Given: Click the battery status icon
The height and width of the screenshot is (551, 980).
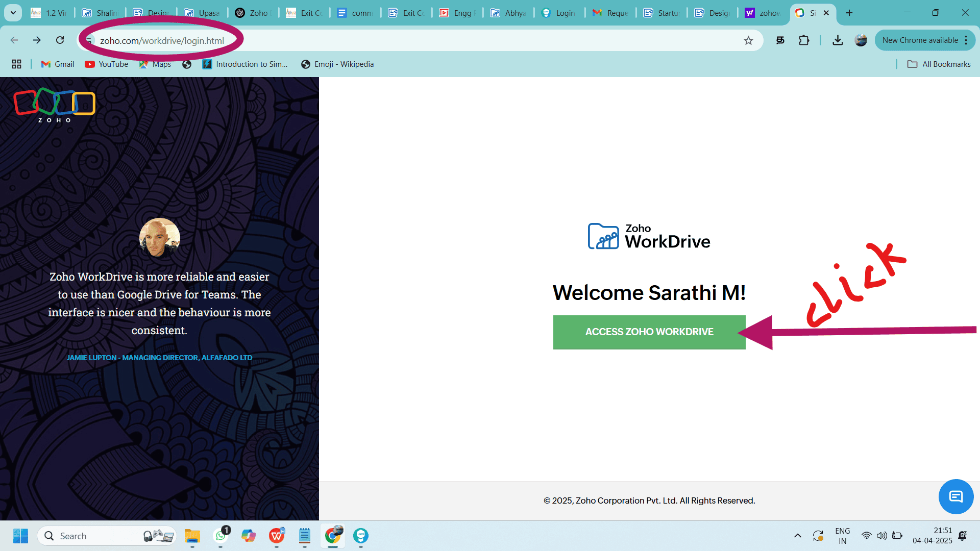Looking at the screenshot, I should click(897, 536).
